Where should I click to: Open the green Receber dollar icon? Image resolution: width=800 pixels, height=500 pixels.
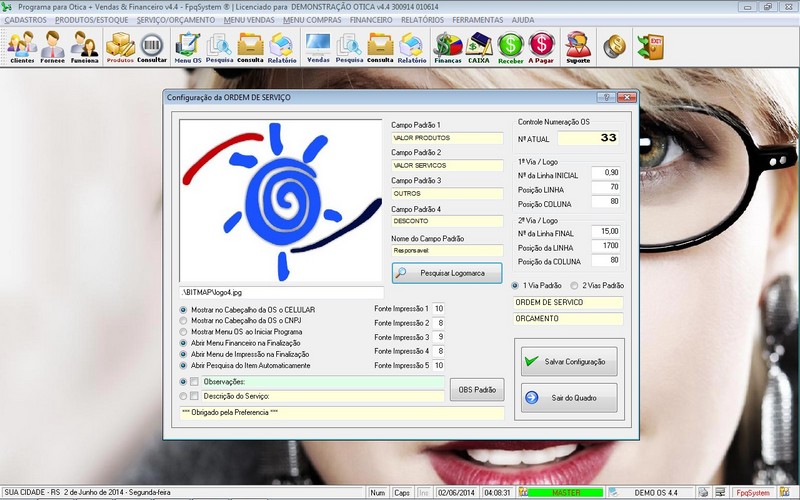(510, 46)
